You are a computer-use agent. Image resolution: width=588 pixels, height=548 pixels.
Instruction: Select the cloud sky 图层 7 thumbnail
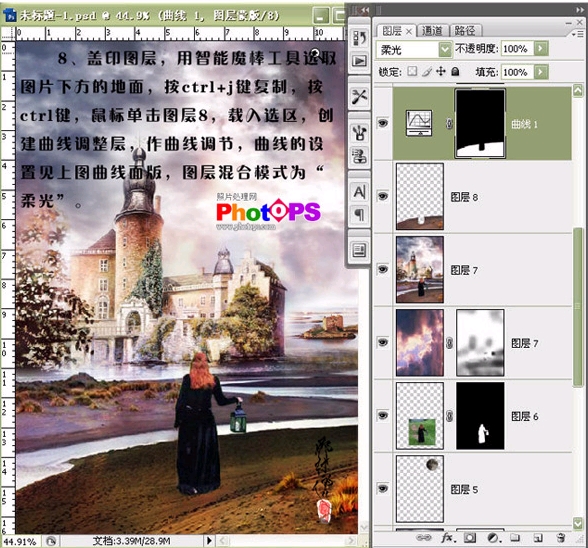click(x=420, y=342)
